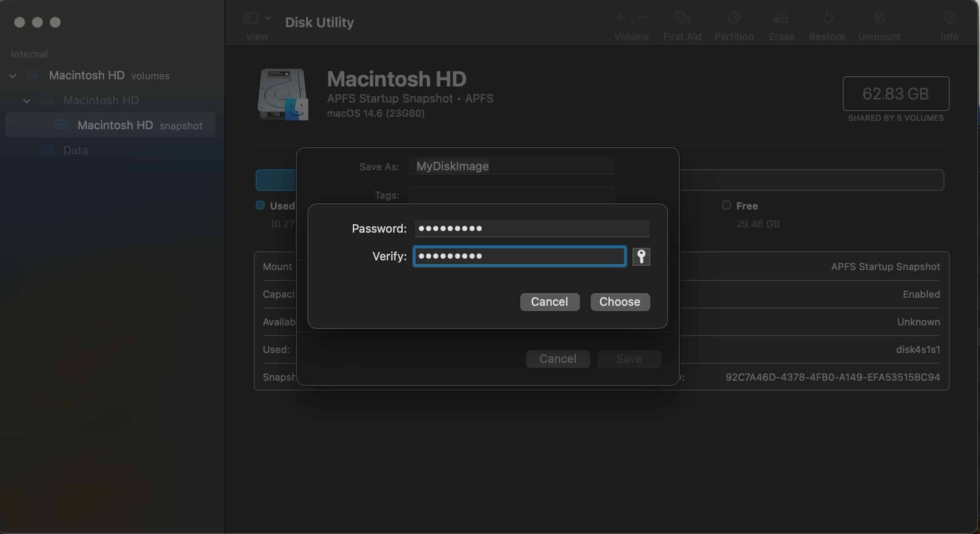Select the Erase toolbar icon
Viewport: 980px width, 534px height.
(x=781, y=18)
